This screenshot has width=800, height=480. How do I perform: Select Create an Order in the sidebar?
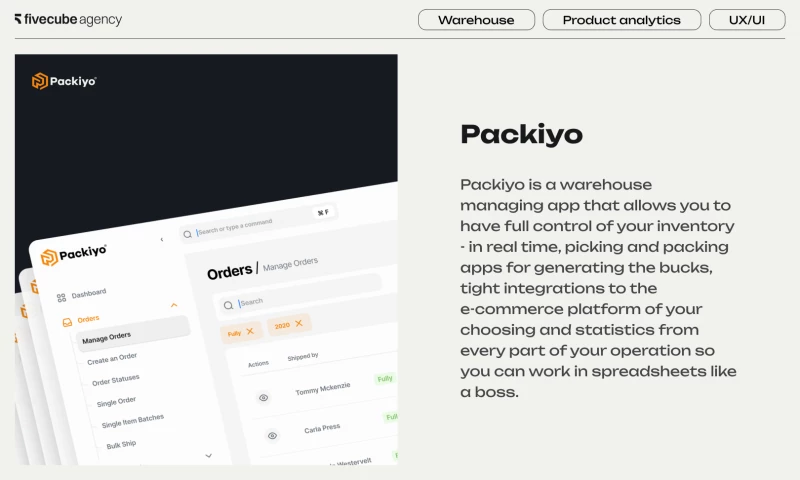[x=112, y=359]
